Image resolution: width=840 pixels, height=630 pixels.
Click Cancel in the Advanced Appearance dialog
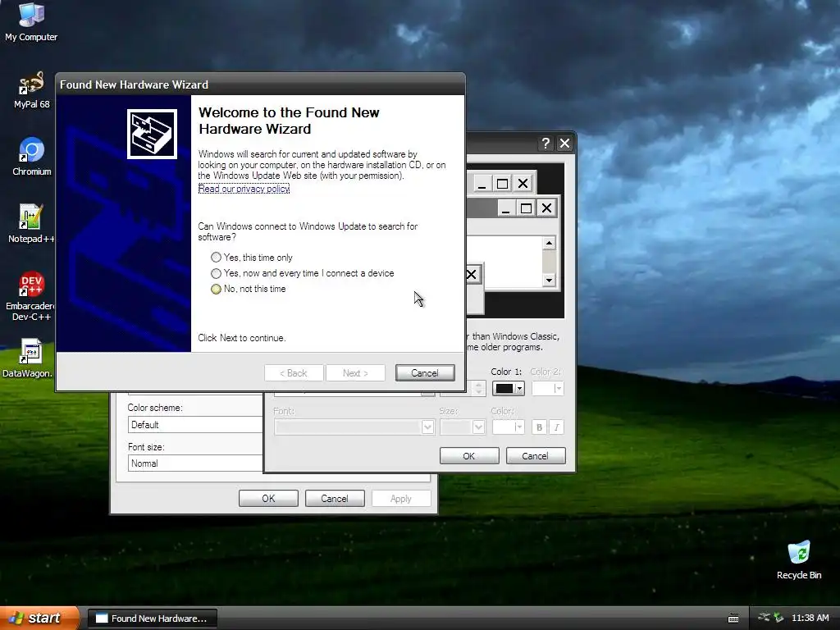point(535,456)
